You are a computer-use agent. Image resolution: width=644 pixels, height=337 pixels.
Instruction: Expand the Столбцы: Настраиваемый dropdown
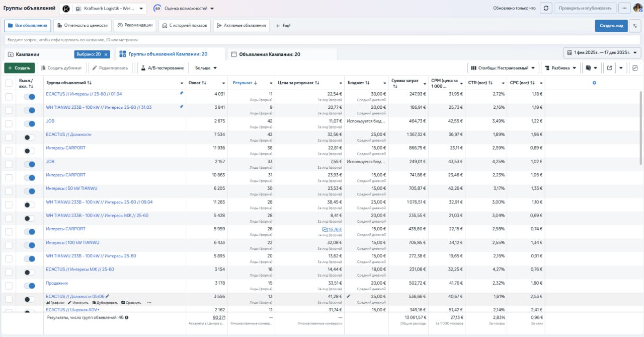pos(504,68)
